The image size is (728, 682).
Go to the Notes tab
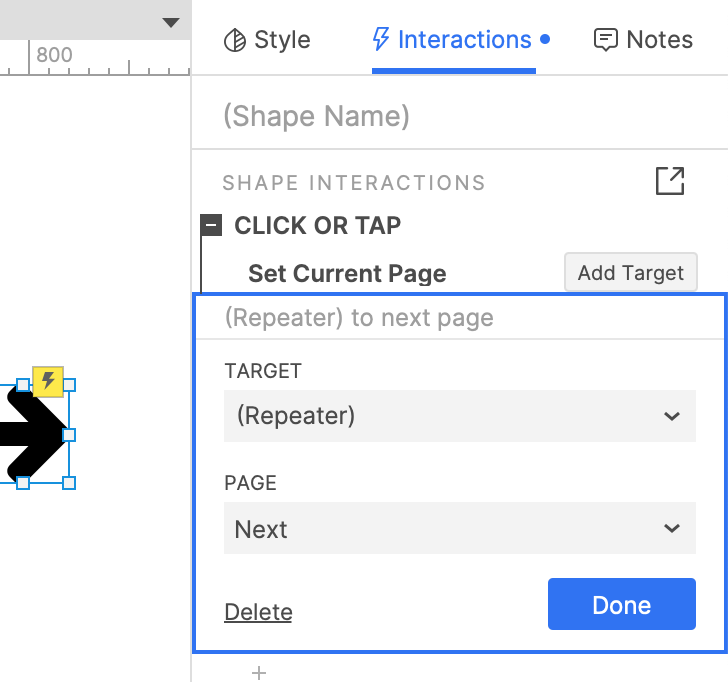click(643, 40)
